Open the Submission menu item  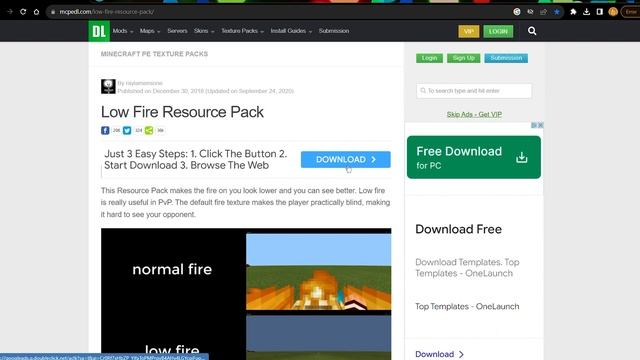click(334, 31)
